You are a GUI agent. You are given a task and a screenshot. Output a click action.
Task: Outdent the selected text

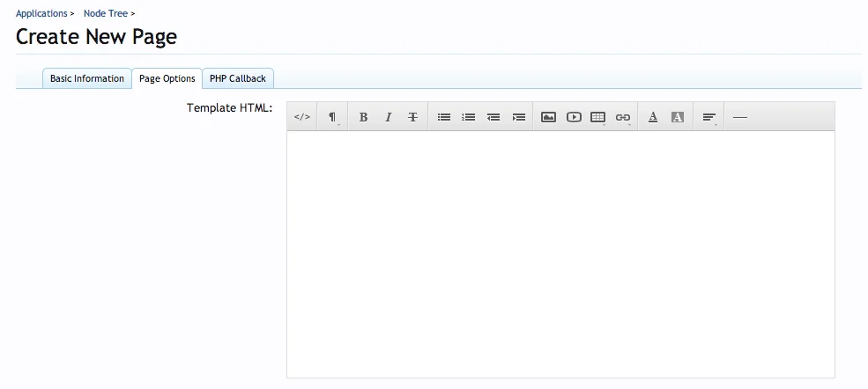(x=493, y=117)
